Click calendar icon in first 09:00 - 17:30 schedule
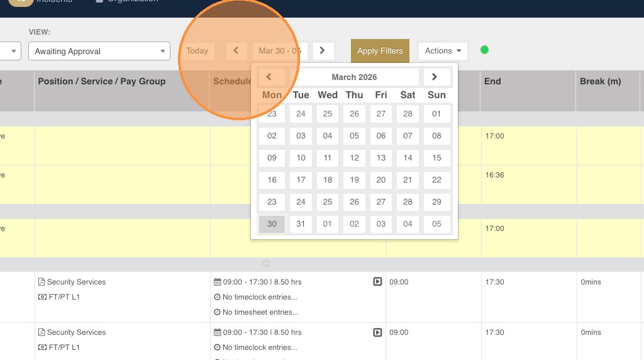Image resolution: width=644 pixels, height=360 pixels. (217, 282)
